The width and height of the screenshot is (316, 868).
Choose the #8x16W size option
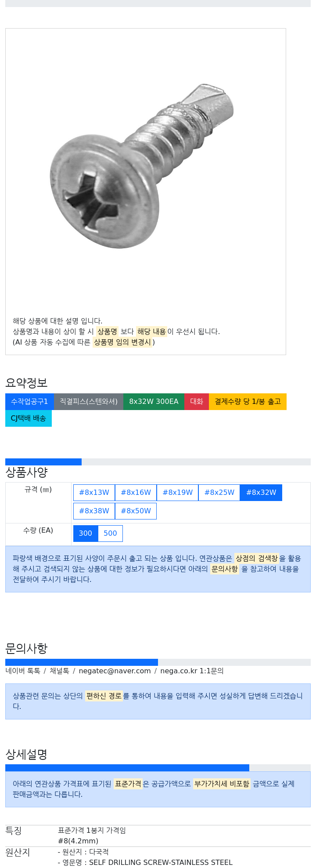(x=136, y=492)
